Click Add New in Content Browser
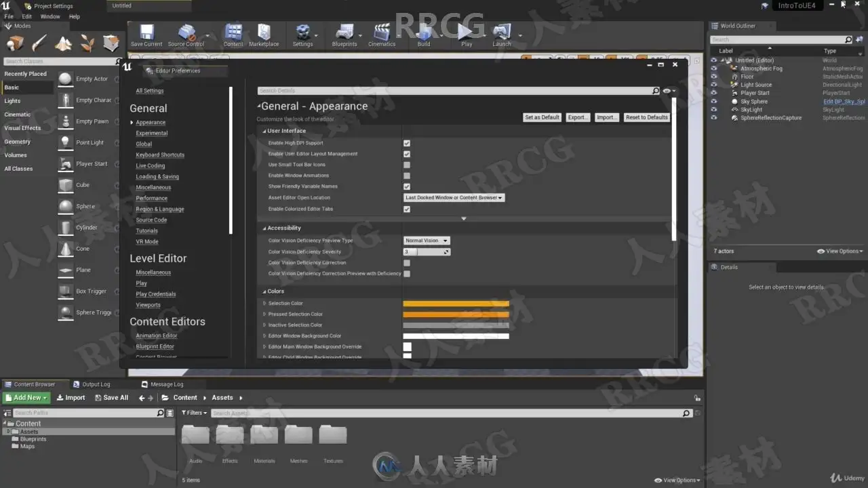This screenshot has height=488, width=868. [x=26, y=398]
